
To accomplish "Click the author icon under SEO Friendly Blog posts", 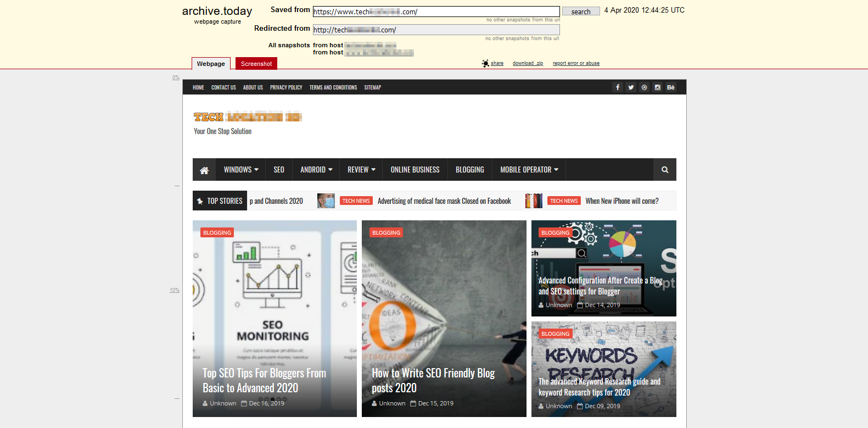I will (x=374, y=403).
